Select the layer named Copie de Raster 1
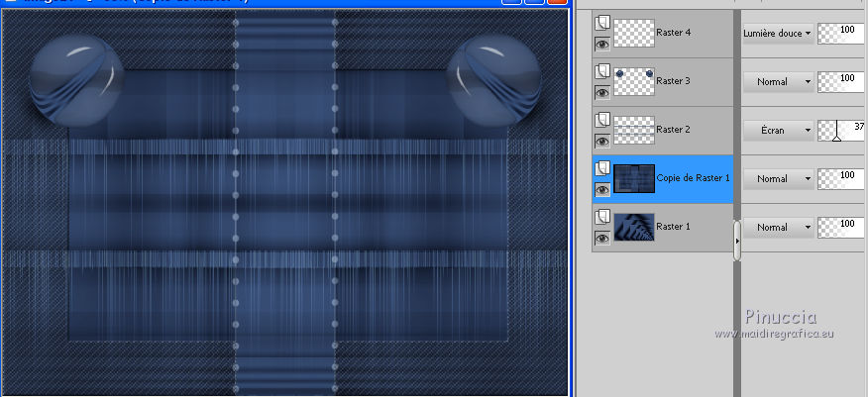Viewport: 868px width, 397px height. (693, 178)
